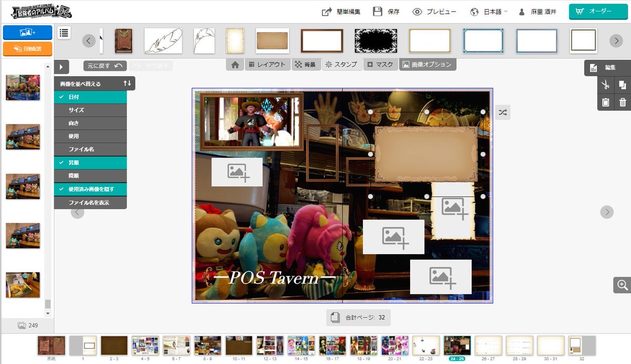Select 降順 descending order
The width and height of the screenshot is (631, 364).
[90, 176]
